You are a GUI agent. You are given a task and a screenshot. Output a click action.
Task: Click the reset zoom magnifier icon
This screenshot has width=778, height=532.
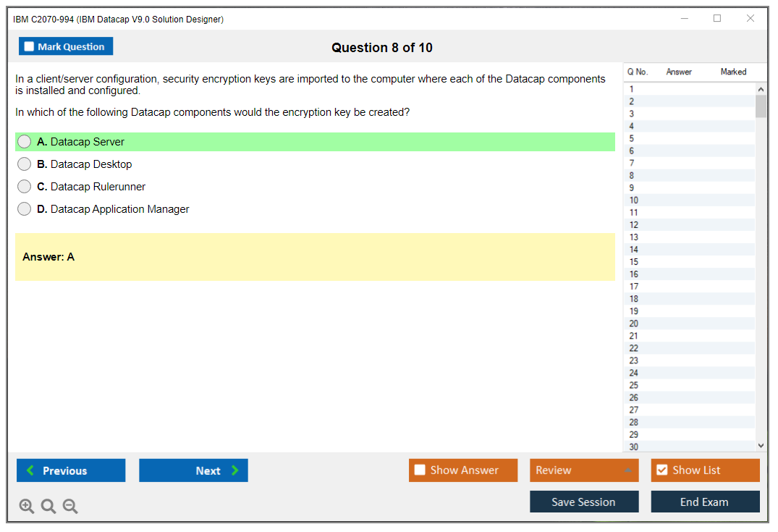[x=48, y=507]
